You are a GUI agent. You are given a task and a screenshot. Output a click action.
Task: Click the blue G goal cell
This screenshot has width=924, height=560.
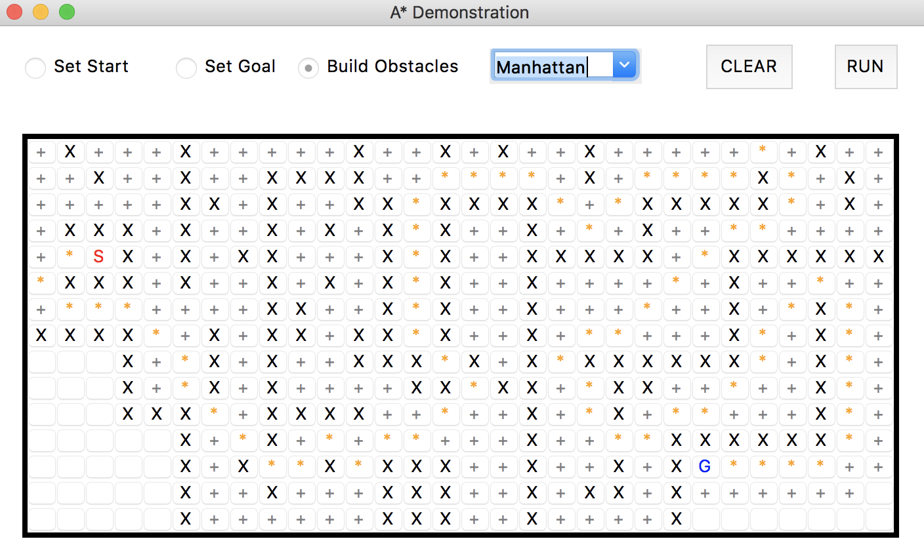point(705,467)
